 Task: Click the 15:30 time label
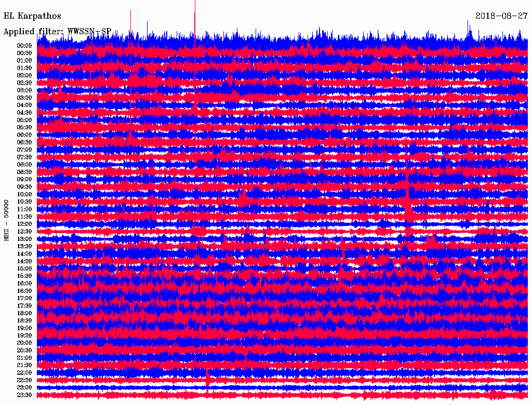click(x=24, y=276)
